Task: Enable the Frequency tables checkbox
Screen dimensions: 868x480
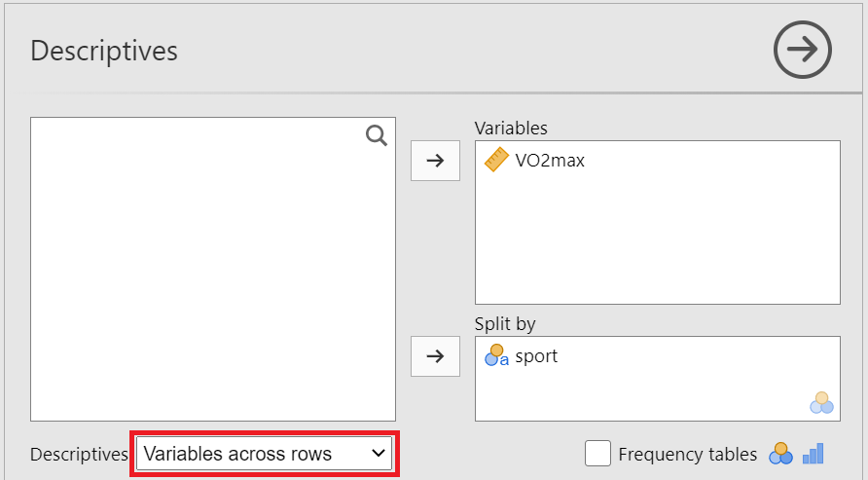Action: [597, 454]
